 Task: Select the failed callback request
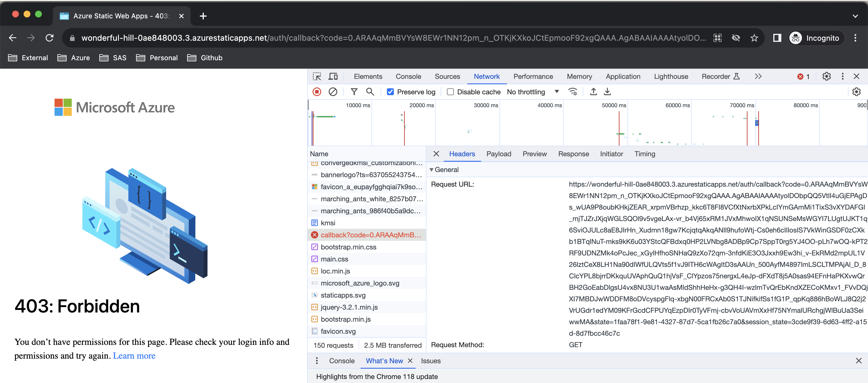point(367,235)
